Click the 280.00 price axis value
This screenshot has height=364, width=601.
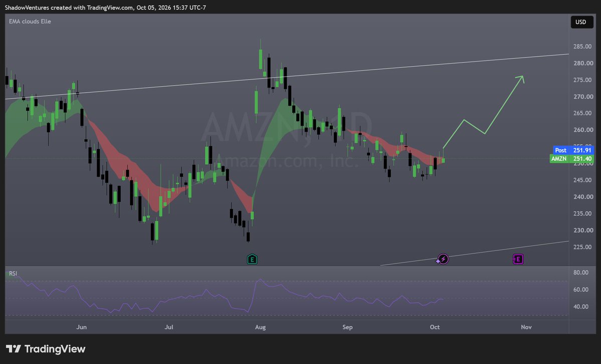coord(583,63)
